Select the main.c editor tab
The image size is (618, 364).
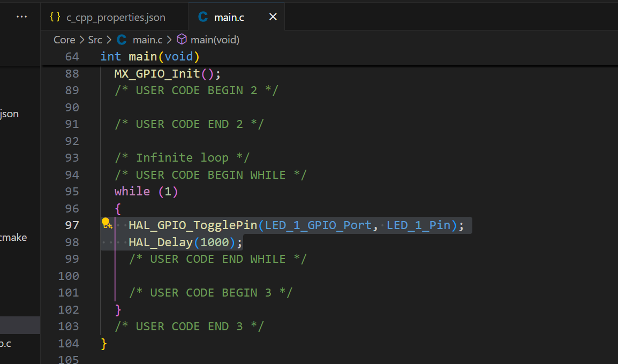point(229,17)
